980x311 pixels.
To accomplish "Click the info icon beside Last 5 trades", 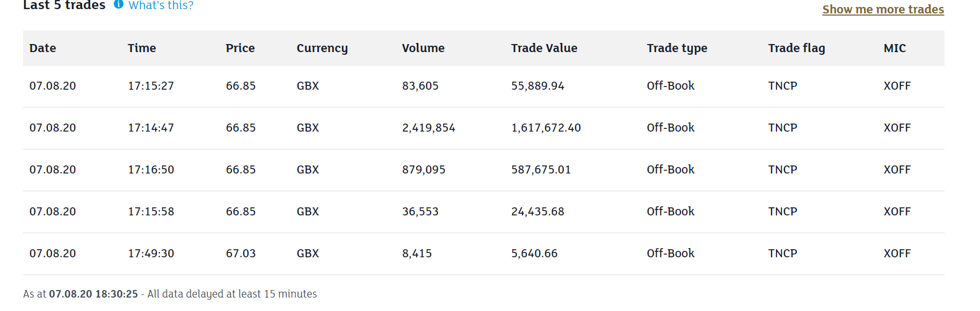I will click(x=119, y=4).
